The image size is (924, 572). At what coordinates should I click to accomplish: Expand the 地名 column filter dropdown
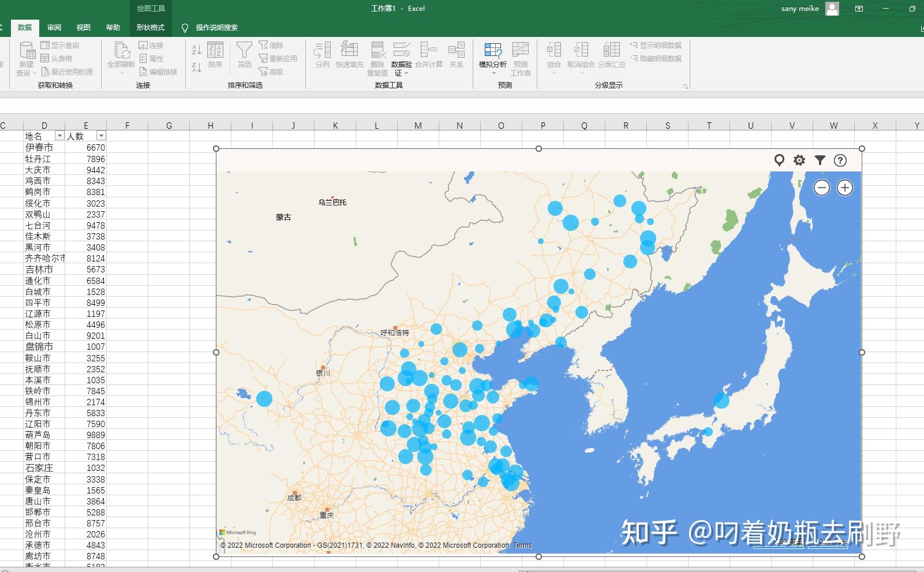coord(59,136)
